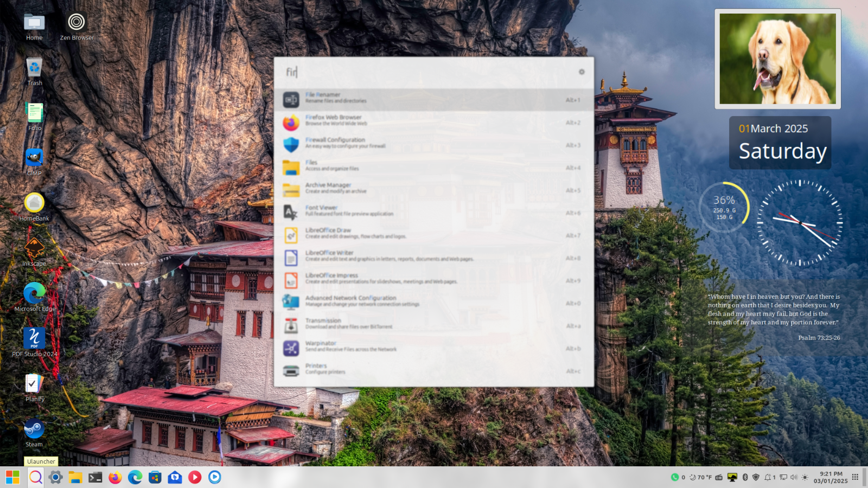The height and width of the screenshot is (488, 868).
Task: Launch GIMP from the desktop
Action: point(34,162)
